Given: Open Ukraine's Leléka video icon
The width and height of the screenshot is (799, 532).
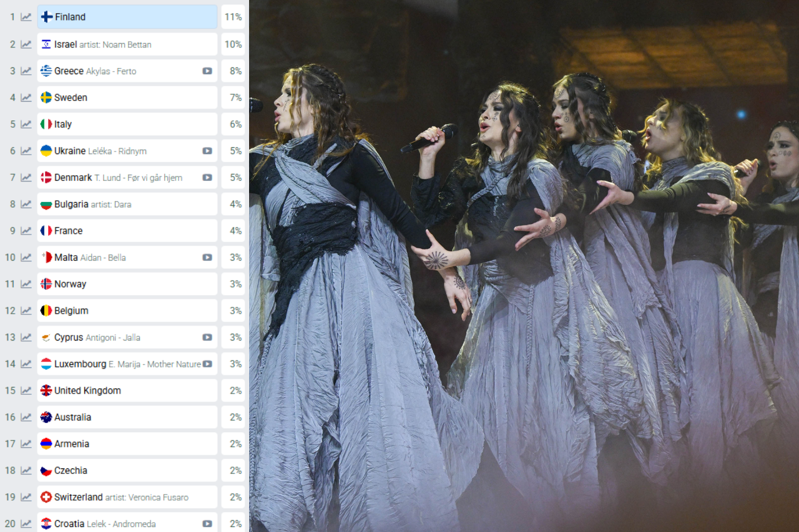Looking at the screenshot, I should [207, 151].
